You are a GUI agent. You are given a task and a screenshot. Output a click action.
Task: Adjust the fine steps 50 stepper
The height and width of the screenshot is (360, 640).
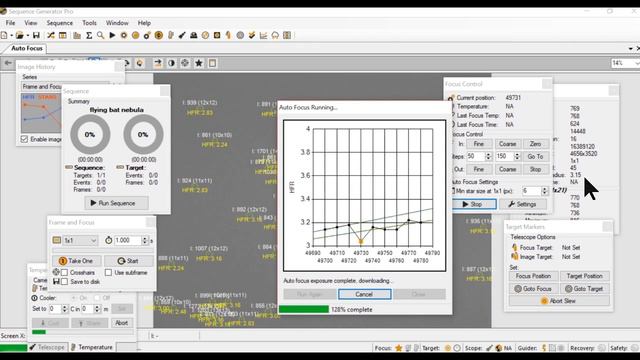tap(488, 156)
